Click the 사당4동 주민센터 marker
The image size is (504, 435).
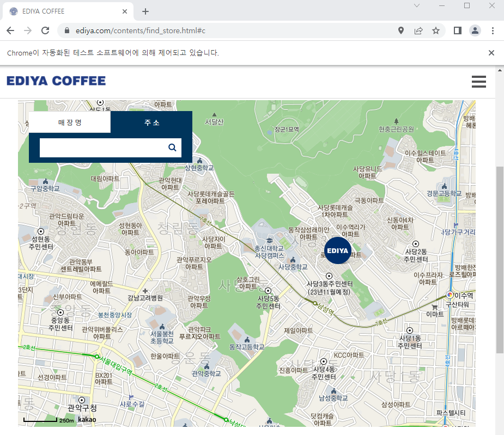coord(324,362)
